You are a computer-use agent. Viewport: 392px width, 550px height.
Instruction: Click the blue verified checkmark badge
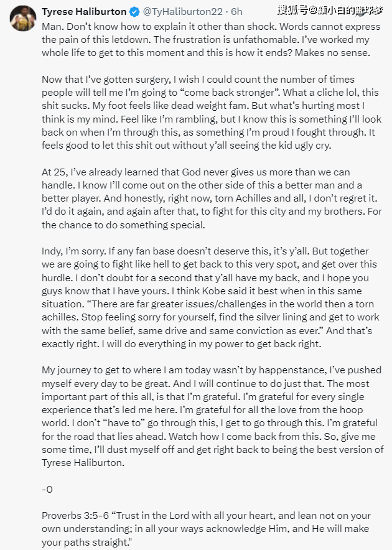click(x=134, y=11)
